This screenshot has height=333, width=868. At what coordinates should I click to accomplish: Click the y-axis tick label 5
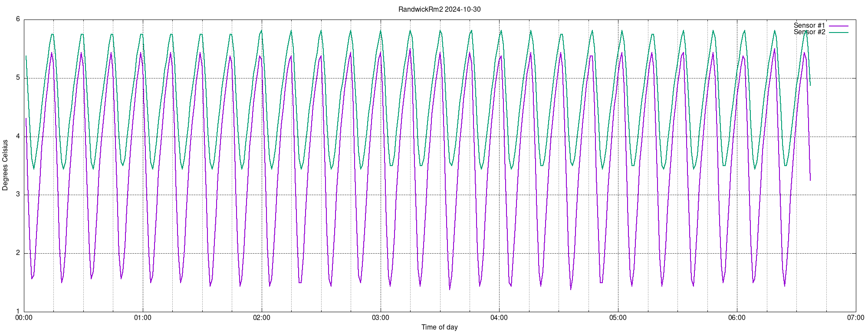click(x=18, y=78)
